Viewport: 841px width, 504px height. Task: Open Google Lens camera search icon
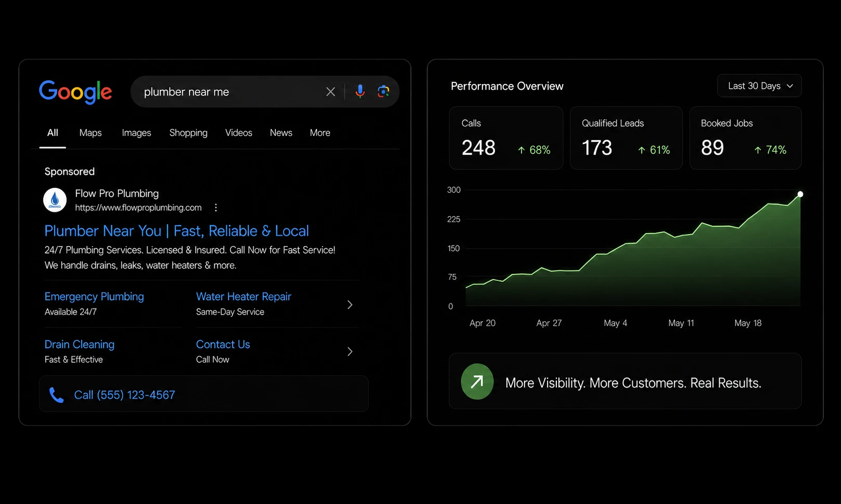383,91
